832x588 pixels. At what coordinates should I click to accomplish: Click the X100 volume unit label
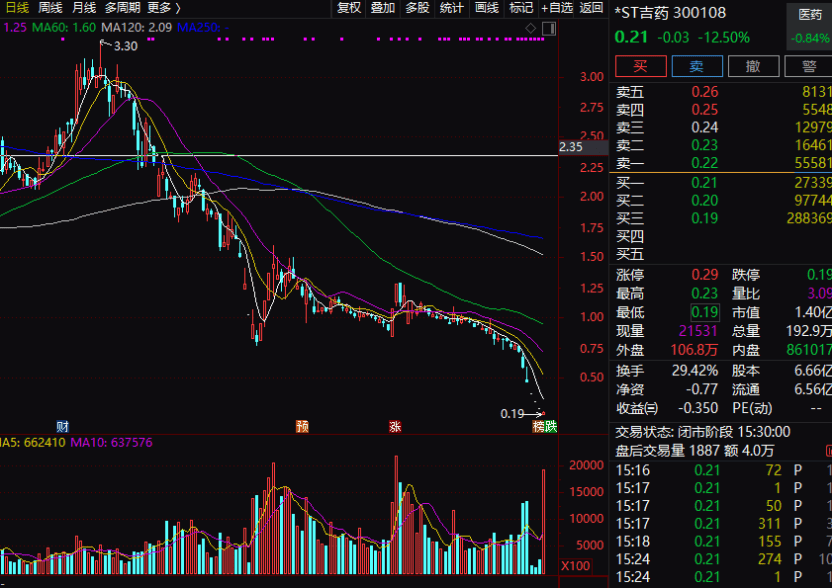[x=574, y=566]
